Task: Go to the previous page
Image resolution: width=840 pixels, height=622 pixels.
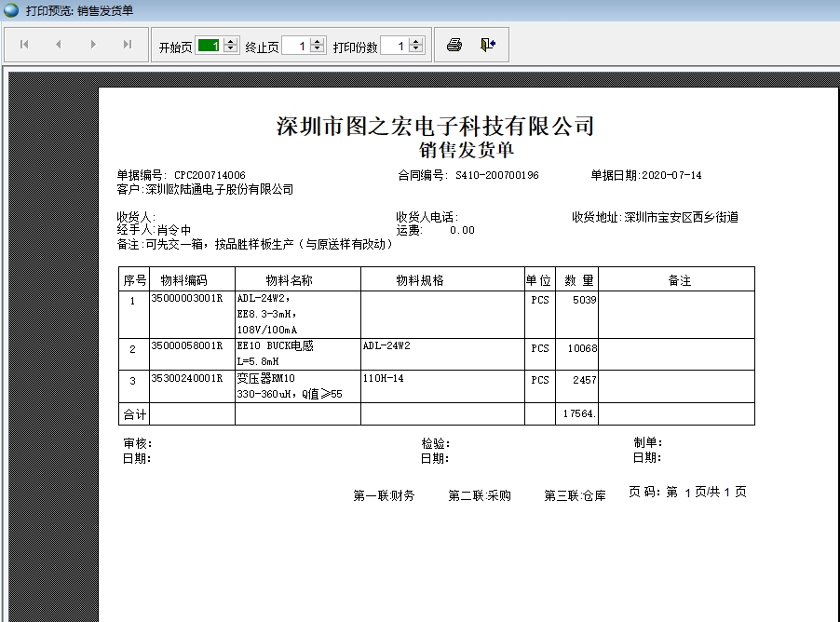Action: pyautogui.click(x=58, y=44)
